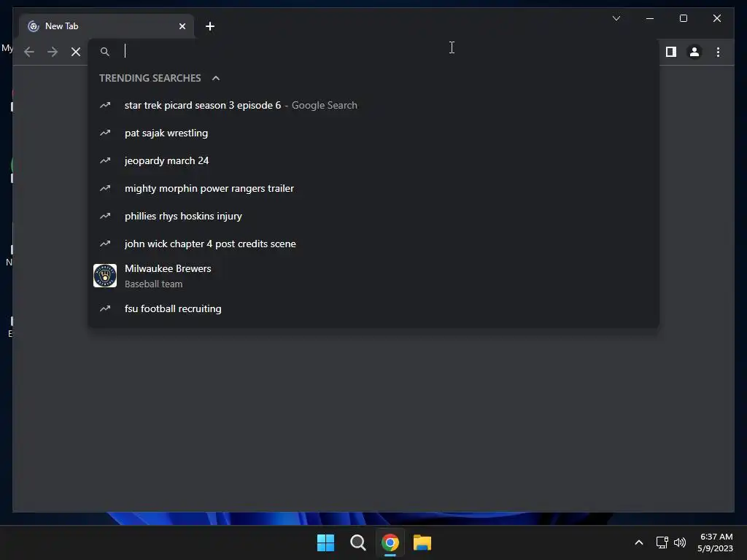Viewport: 747px width, 560px height.
Task: Search star trek picard season 3 episode 6
Action: (373, 105)
